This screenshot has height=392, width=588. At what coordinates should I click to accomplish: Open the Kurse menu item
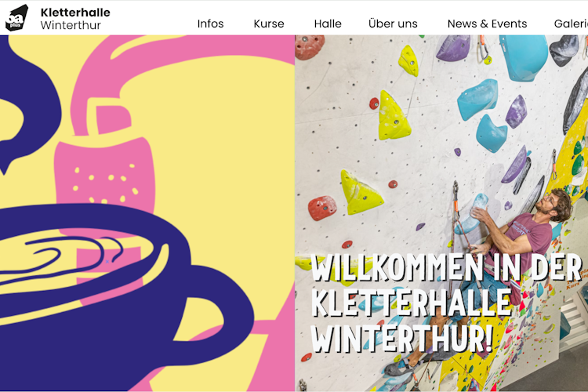click(269, 24)
